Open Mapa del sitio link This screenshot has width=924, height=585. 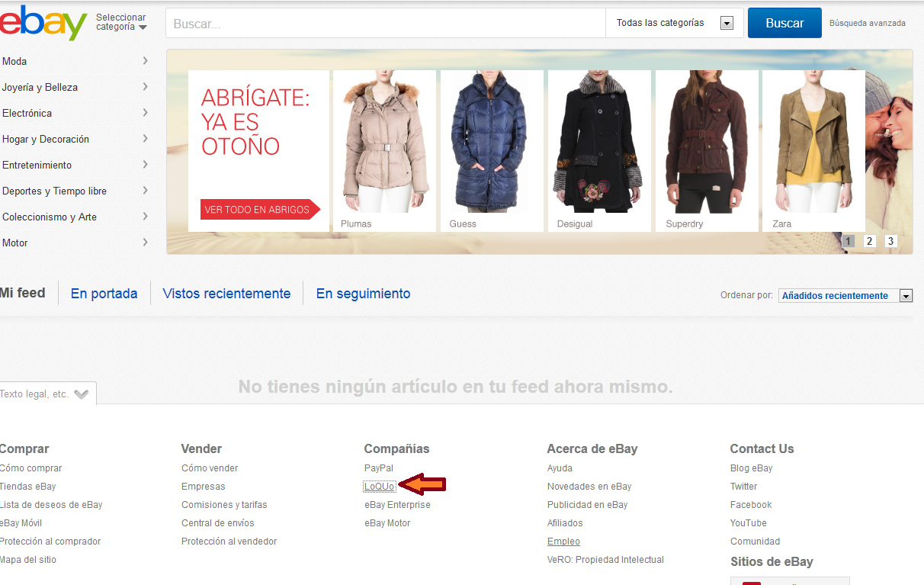tap(28, 560)
